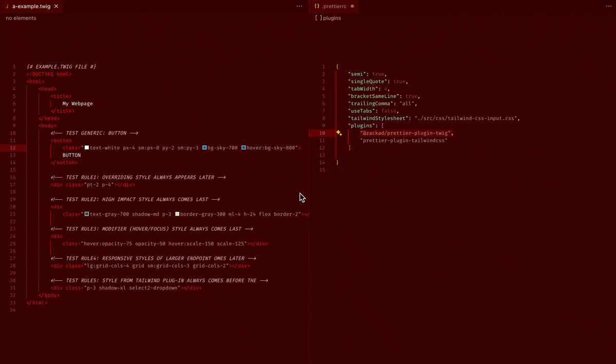Click the unsaved dot on .prettierrc tab
616x364 pixels.
tap(352, 6)
